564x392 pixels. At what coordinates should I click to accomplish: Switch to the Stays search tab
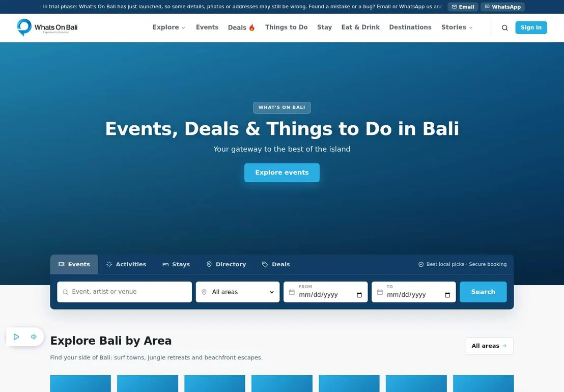(x=176, y=264)
